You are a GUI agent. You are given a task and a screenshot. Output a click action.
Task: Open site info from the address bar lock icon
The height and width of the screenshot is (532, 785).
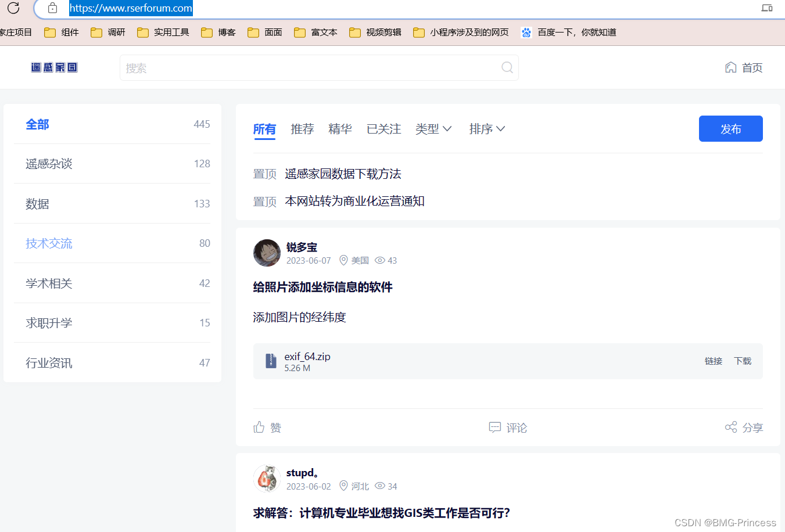point(52,8)
